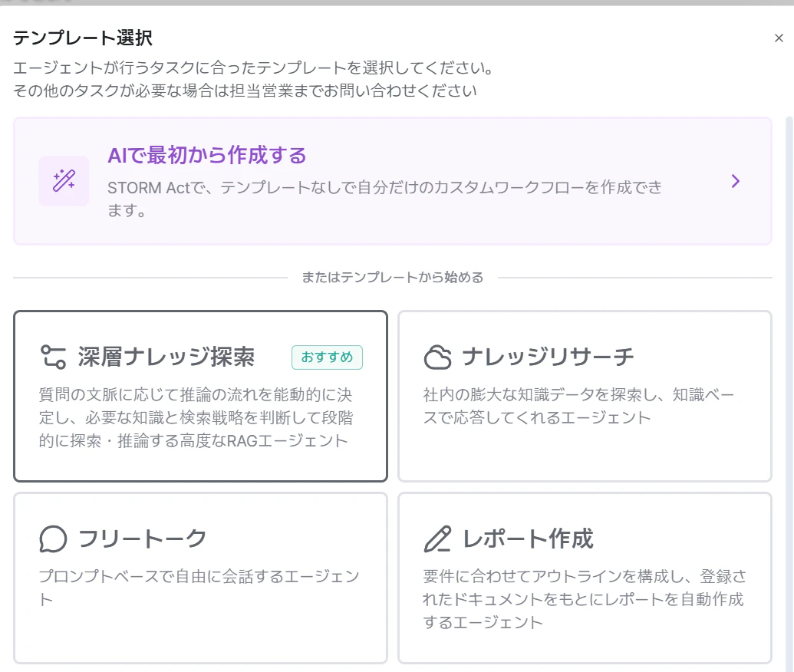Image resolution: width=794 pixels, height=672 pixels.
Task: Pick the フリートーク template title
Action: pos(142,539)
